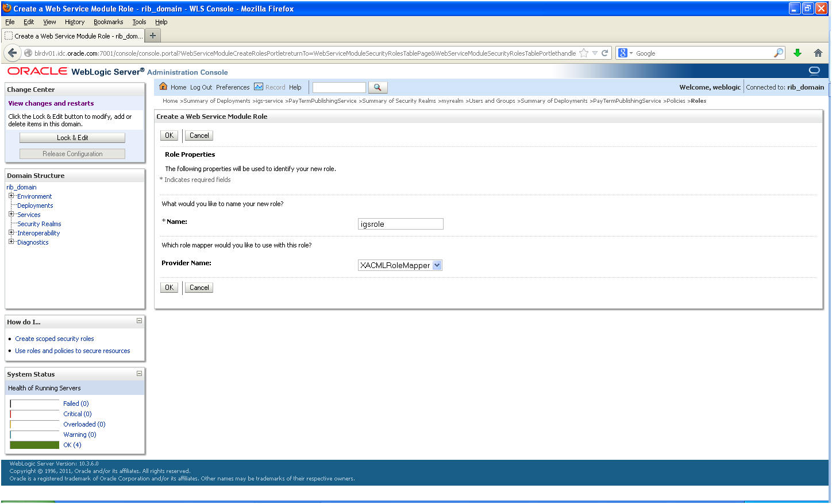The width and height of the screenshot is (832, 504).
Task: Click Overloaded (0) status link
Action: click(84, 424)
